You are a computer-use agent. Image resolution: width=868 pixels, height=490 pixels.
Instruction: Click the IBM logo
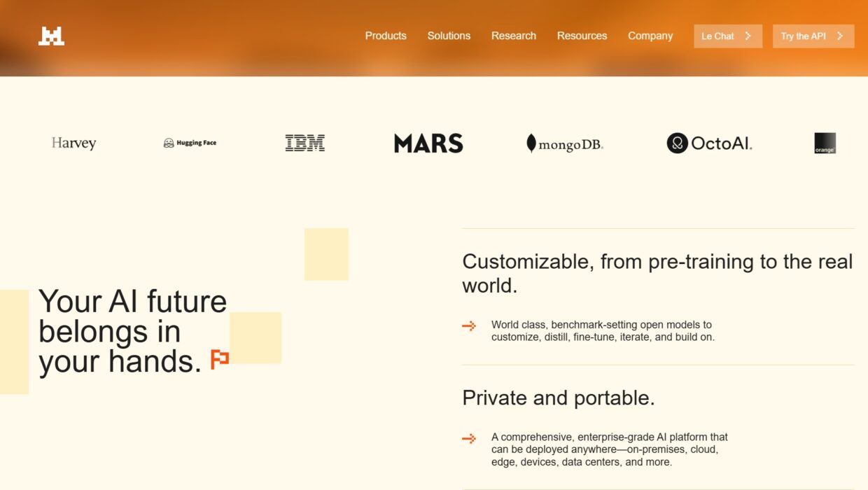(304, 143)
